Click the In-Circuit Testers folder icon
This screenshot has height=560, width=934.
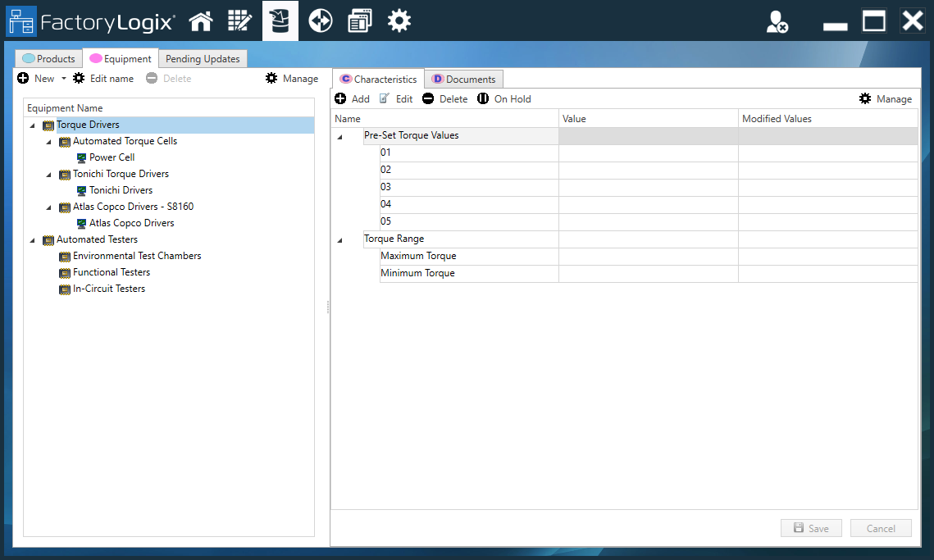[65, 289]
